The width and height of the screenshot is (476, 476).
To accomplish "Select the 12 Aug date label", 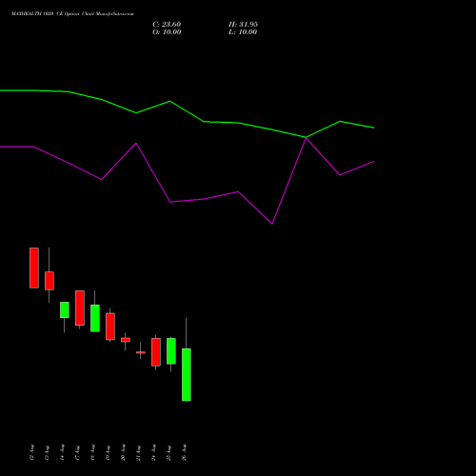I will 31,452.
